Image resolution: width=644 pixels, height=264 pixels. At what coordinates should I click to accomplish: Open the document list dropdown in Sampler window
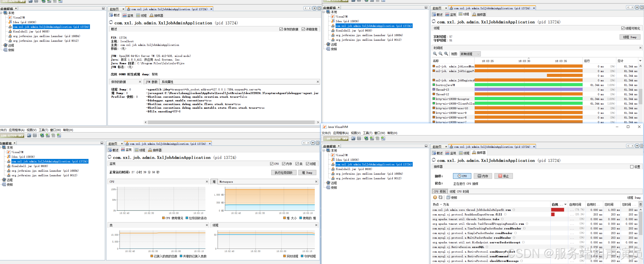tap(637, 146)
